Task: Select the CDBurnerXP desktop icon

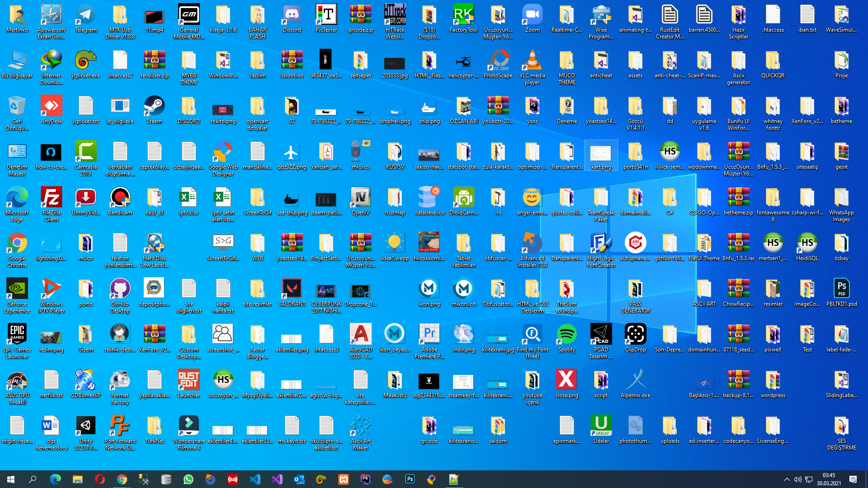Action: (x=86, y=384)
